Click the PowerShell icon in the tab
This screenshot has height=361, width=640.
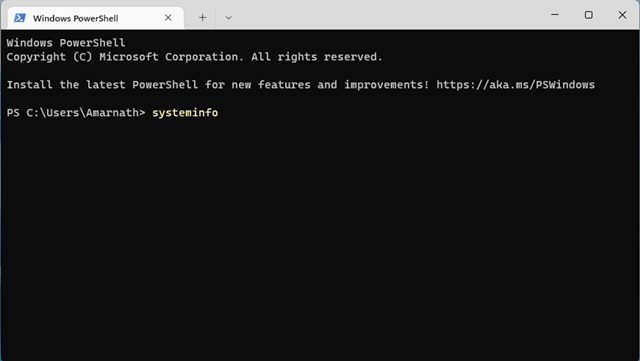[x=20, y=18]
